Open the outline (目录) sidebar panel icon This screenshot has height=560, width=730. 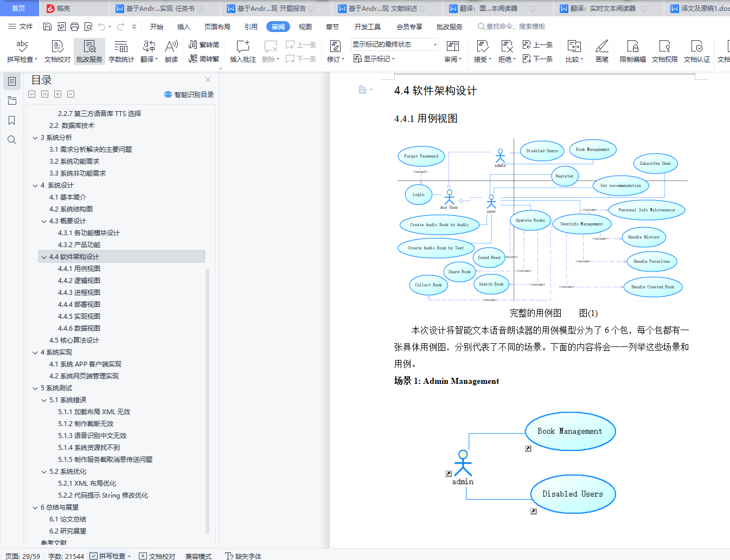point(12,81)
